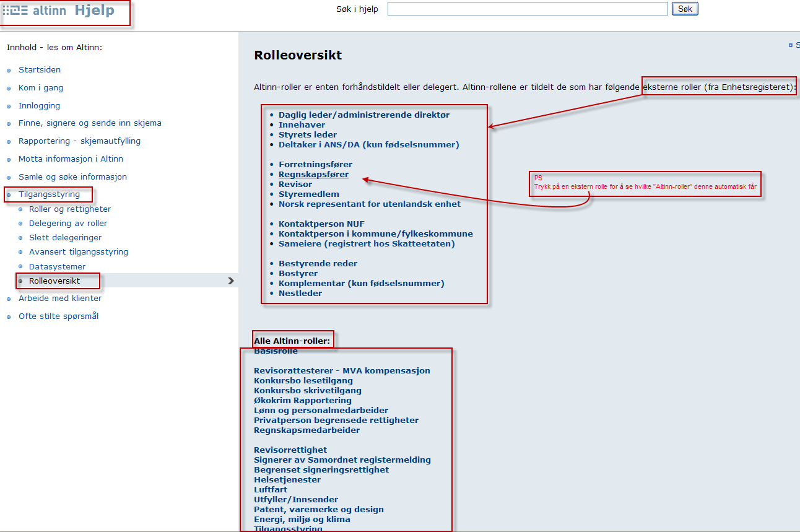Viewport: 800px width, 532px height.
Task: Open Slett delegeringer subpage
Action: tap(65, 238)
